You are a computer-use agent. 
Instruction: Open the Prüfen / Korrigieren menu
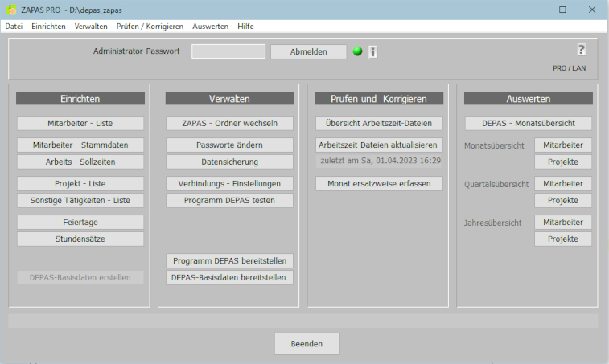[x=150, y=27]
